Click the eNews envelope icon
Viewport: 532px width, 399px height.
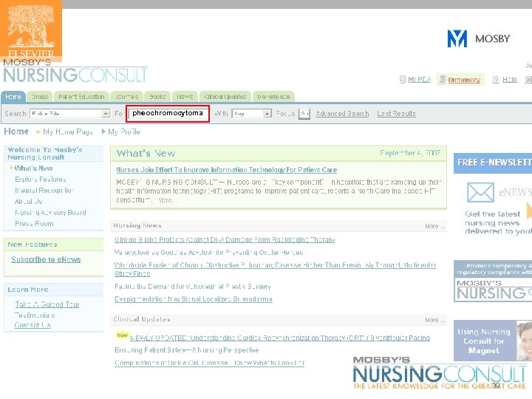point(480,192)
